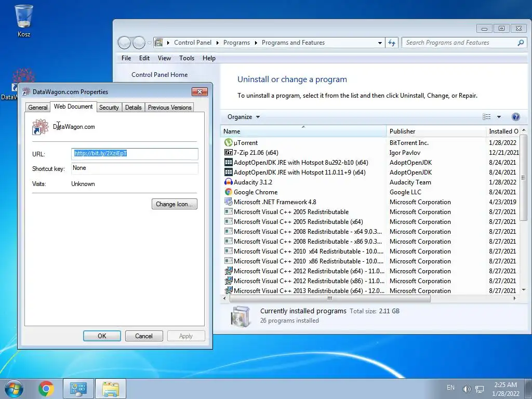Open the address bar history dropdown
532x399 pixels.
pos(380,43)
